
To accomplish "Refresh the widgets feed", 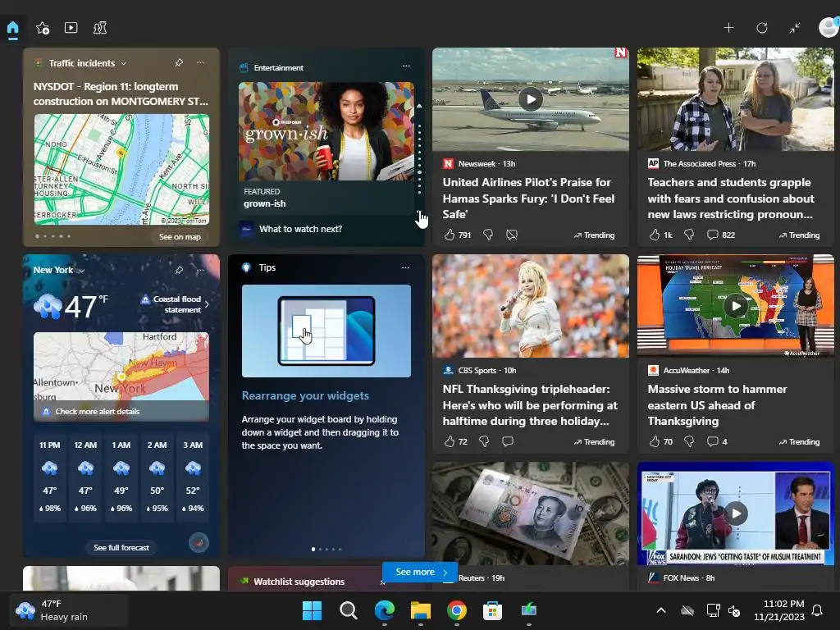I will (762, 28).
